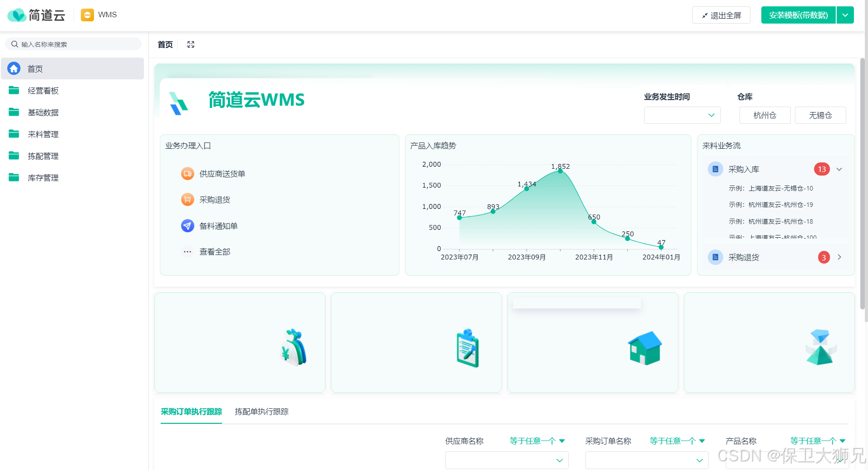Viewport: 868px width, 470px height.
Task: Click the red badge showing 3
Action: (x=824, y=257)
